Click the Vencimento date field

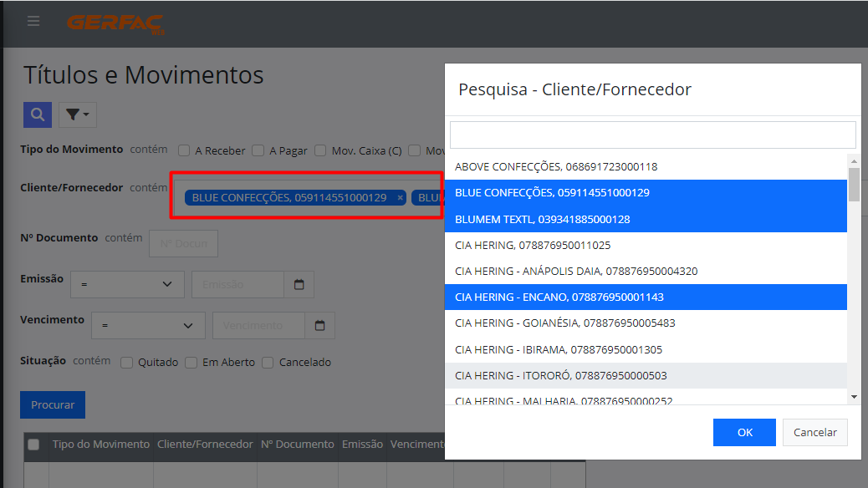click(x=259, y=325)
